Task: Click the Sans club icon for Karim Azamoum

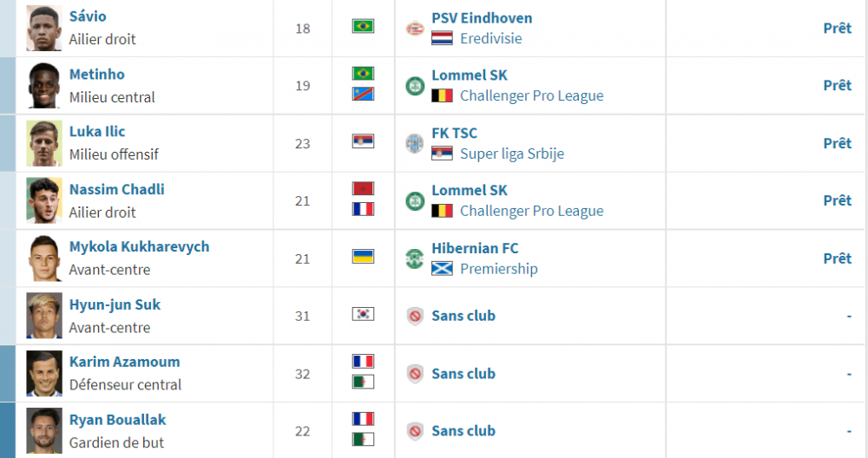Action: pyautogui.click(x=415, y=373)
